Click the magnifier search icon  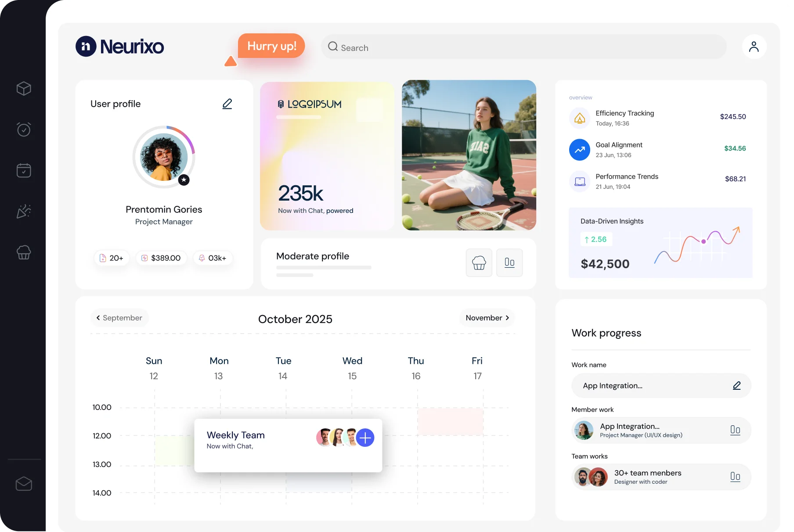tap(333, 47)
